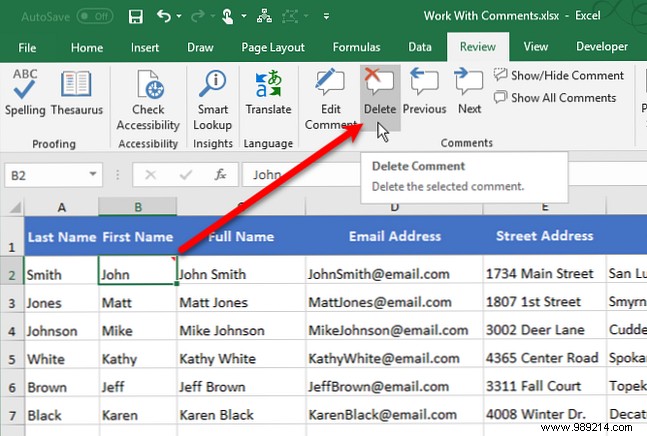The image size is (647, 436).
Task: Click the Translate button
Action: (x=268, y=92)
